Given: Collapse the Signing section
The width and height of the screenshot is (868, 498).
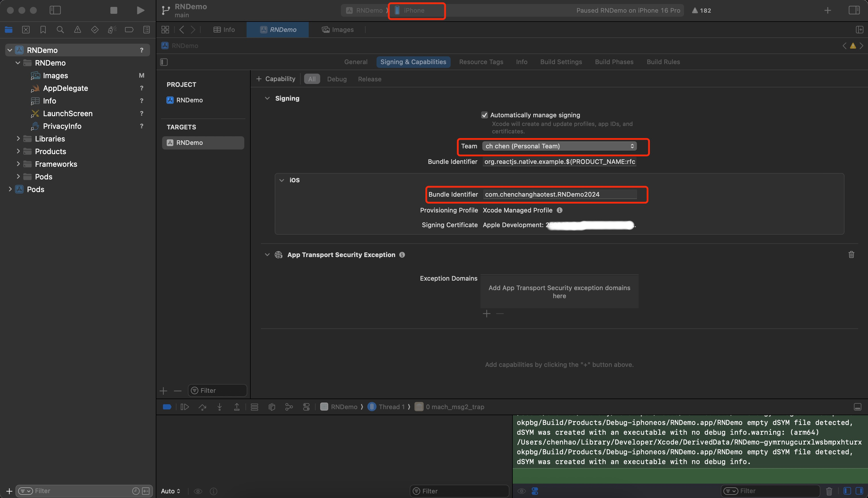Looking at the screenshot, I should click(x=267, y=99).
